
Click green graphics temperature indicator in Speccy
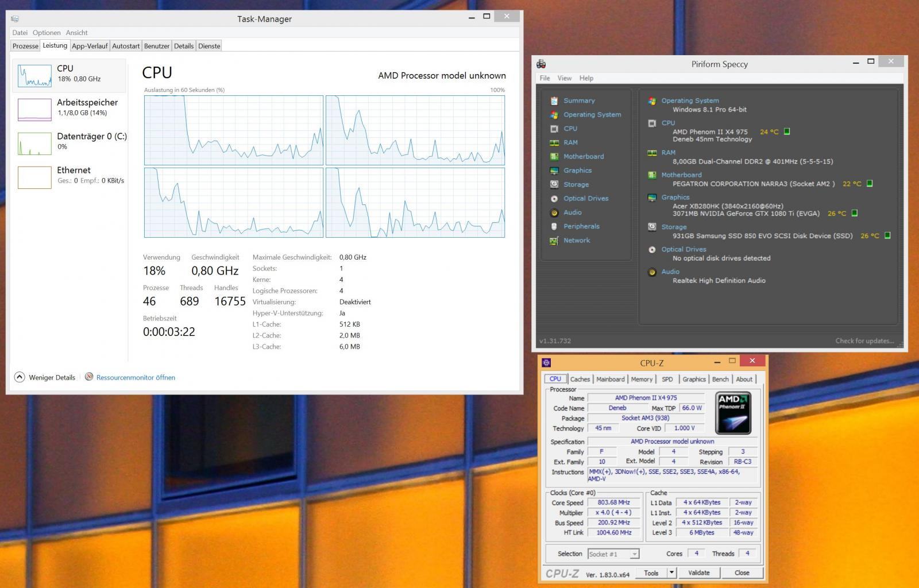(854, 213)
